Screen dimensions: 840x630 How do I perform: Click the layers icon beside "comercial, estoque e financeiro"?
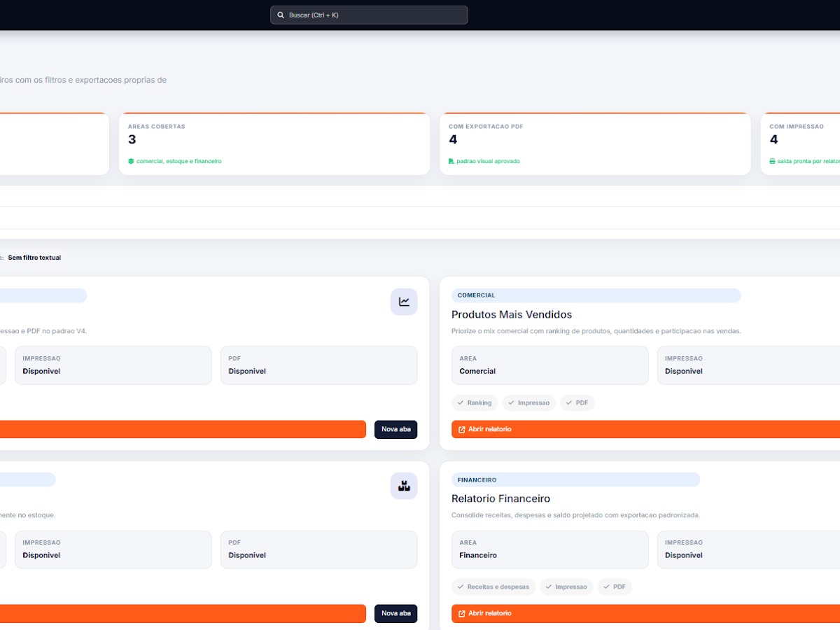(131, 161)
